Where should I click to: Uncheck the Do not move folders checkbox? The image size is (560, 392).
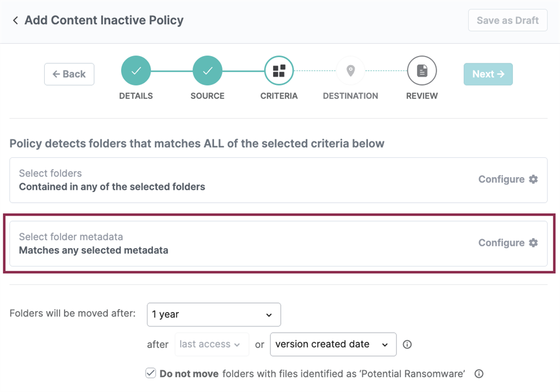(150, 374)
